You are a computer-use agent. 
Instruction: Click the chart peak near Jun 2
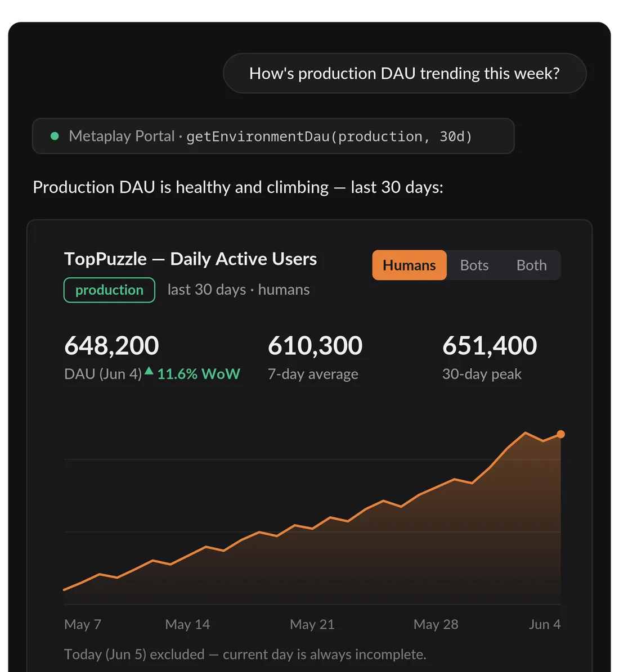(x=525, y=433)
